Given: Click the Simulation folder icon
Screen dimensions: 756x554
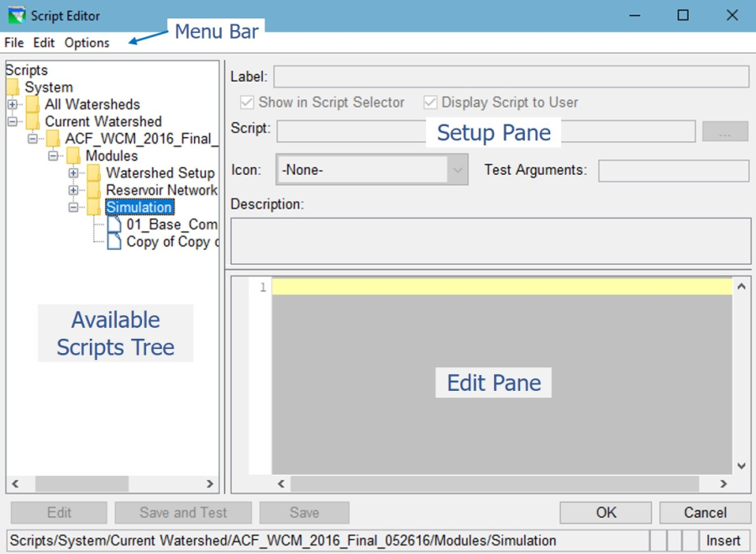Looking at the screenshot, I should tap(92, 207).
